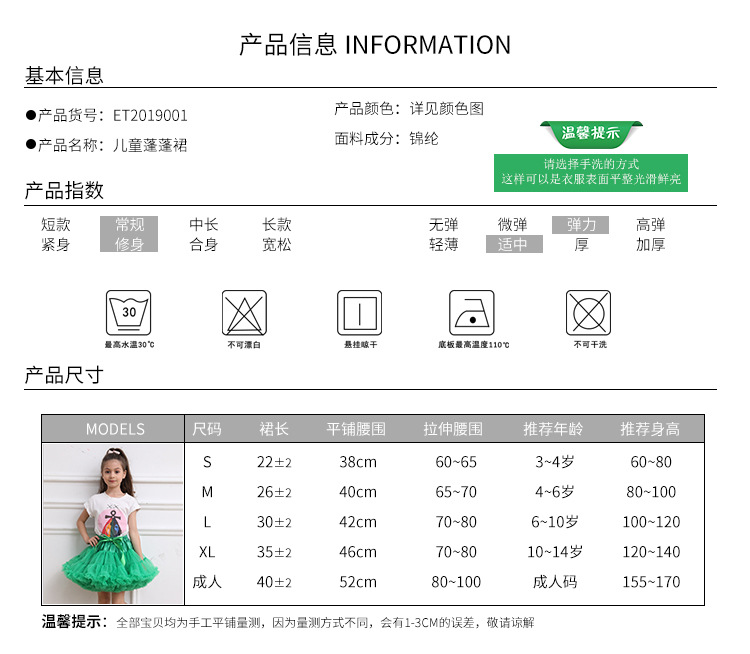750x654 pixels.
Task: Click the 加厚 thickness label
Action: point(651,244)
